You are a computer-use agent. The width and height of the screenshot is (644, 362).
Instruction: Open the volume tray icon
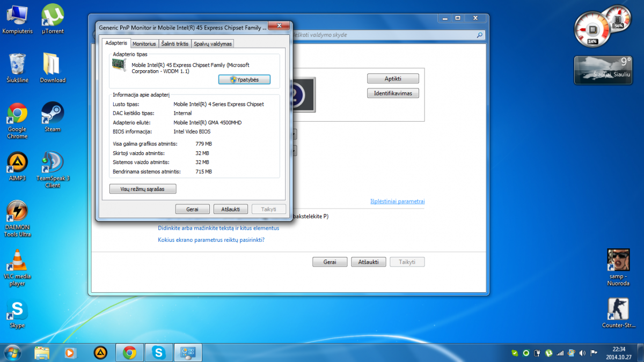tap(583, 353)
